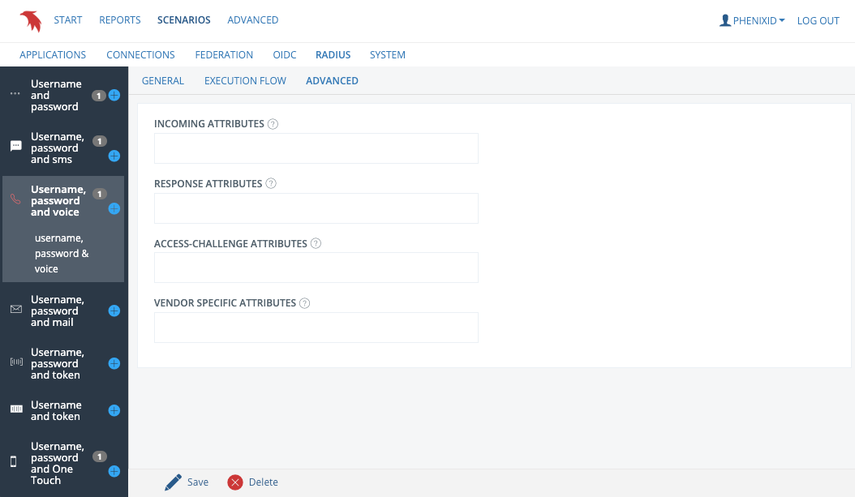Show help for Response Attributes

[271, 183]
